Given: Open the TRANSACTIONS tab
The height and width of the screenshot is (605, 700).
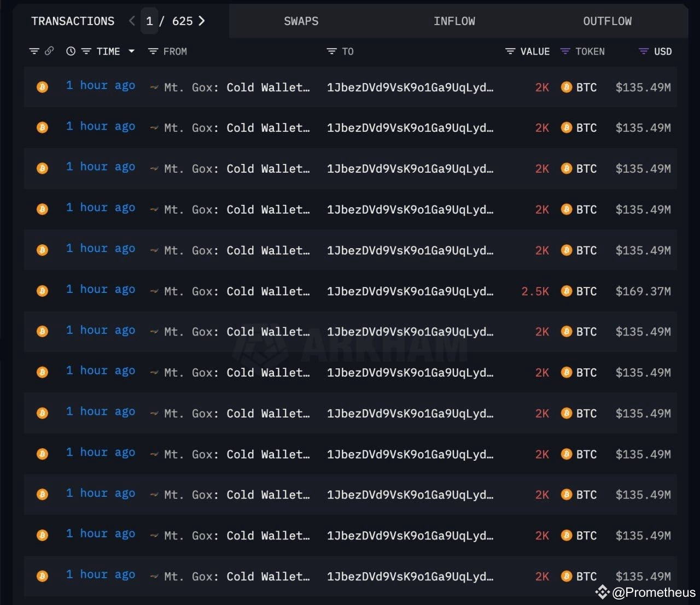Looking at the screenshot, I should point(73,21).
